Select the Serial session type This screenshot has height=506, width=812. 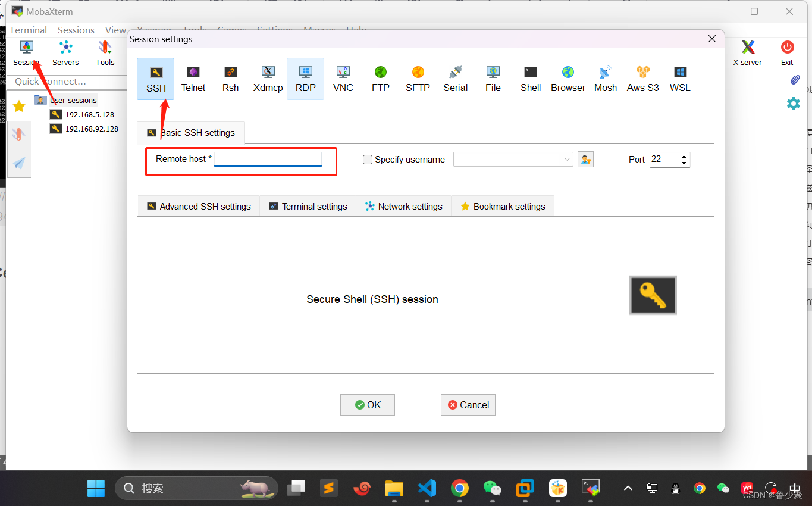coord(456,79)
